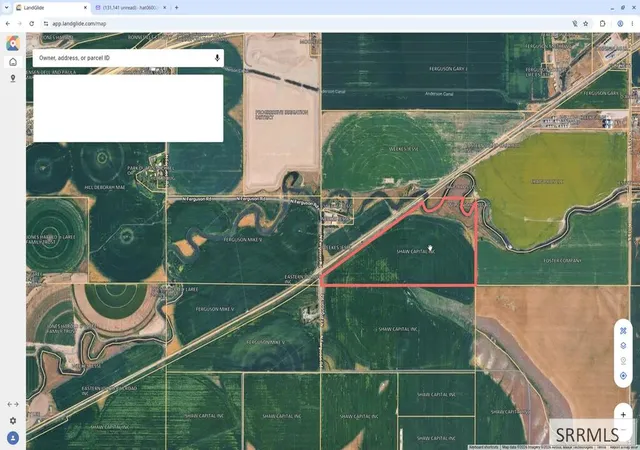The width and height of the screenshot is (640, 450).
Task: Select the HILL DEBORAH MAE parcel label
Action: tap(105, 187)
